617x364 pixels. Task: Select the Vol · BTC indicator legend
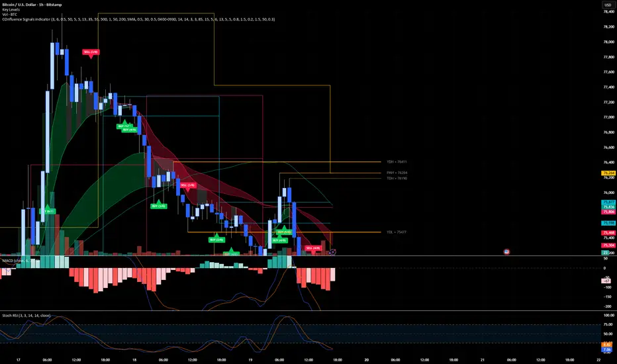click(x=10, y=14)
